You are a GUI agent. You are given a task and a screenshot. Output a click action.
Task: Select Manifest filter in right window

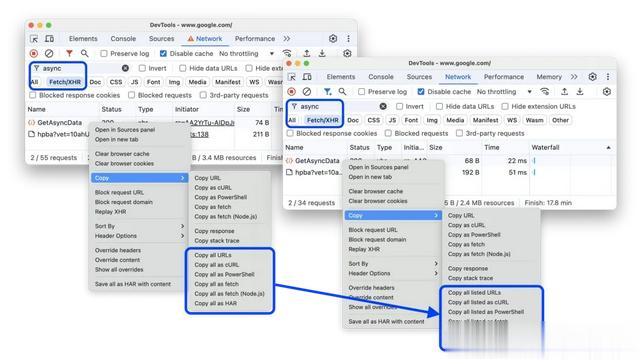(x=485, y=120)
